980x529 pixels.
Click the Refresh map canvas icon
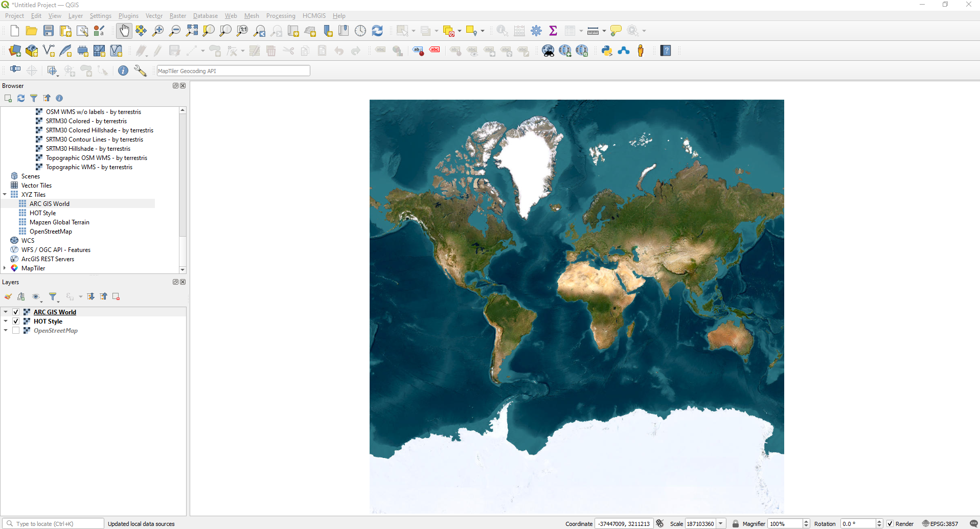click(377, 31)
